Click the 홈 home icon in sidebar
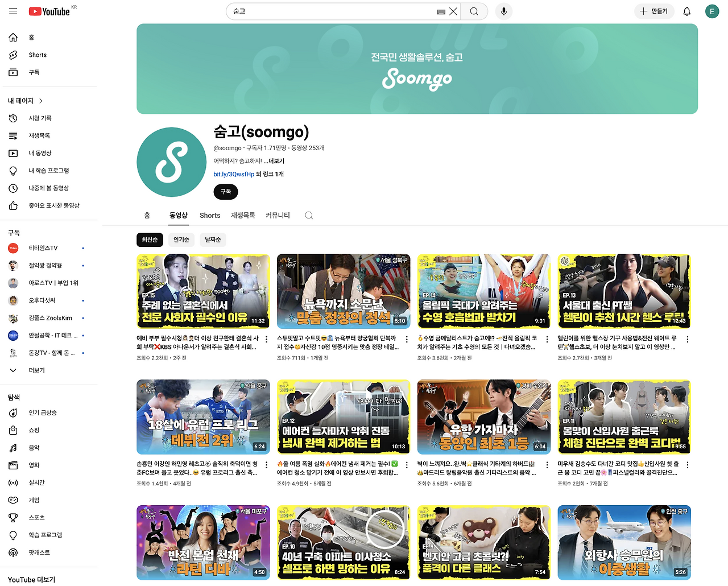The width and height of the screenshot is (728, 586). (x=13, y=38)
